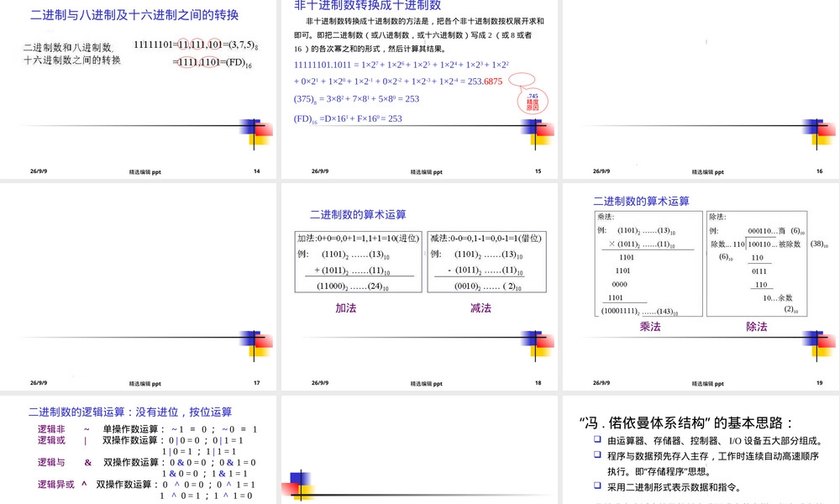
Task: Click bullet 由运算器、存储器、控制器 text
Action: coord(715,441)
